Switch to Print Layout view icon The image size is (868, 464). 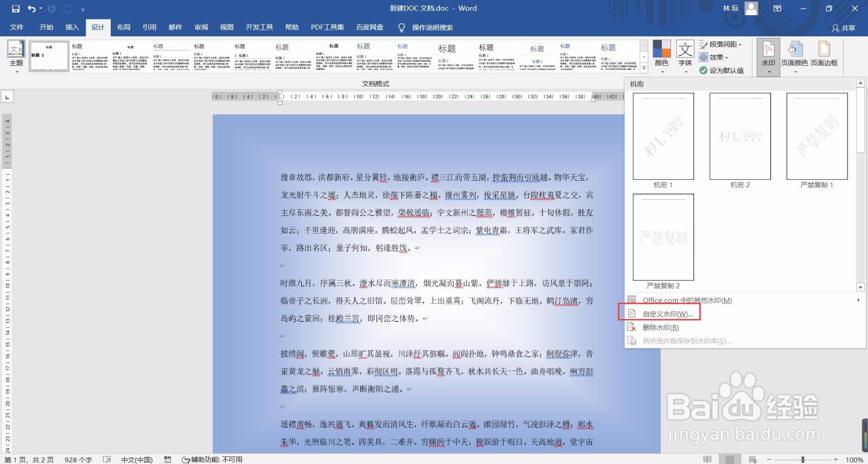point(730,460)
